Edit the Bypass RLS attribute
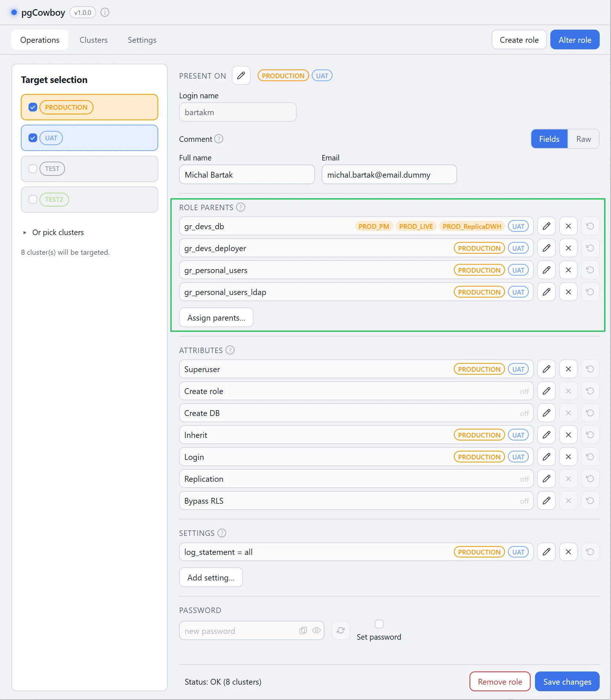Viewport: 611px width, 700px height. 546,501
